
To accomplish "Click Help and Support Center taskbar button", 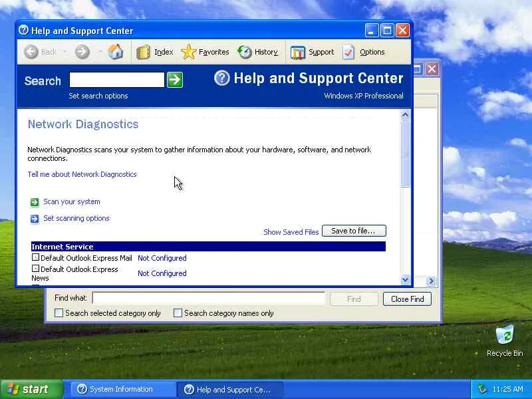I will [x=231, y=389].
